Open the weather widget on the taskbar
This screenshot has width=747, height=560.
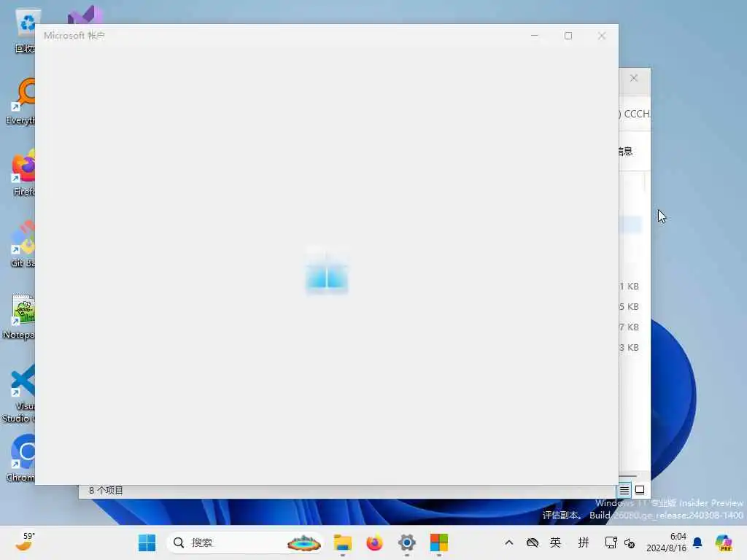[25, 542]
